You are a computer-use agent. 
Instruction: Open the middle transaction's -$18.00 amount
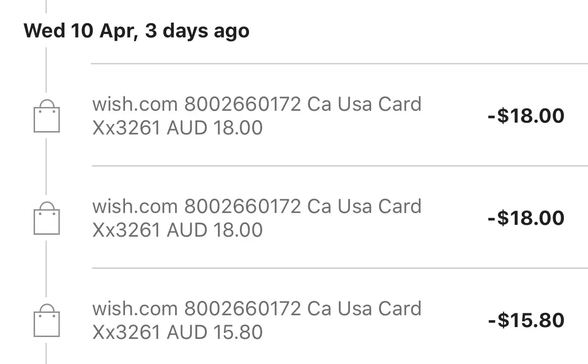pyautogui.click(x=526, y=218)
